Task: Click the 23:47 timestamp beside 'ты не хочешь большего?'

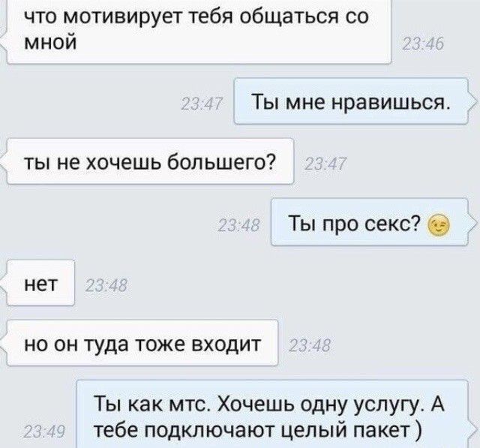Action: point(325,164)
